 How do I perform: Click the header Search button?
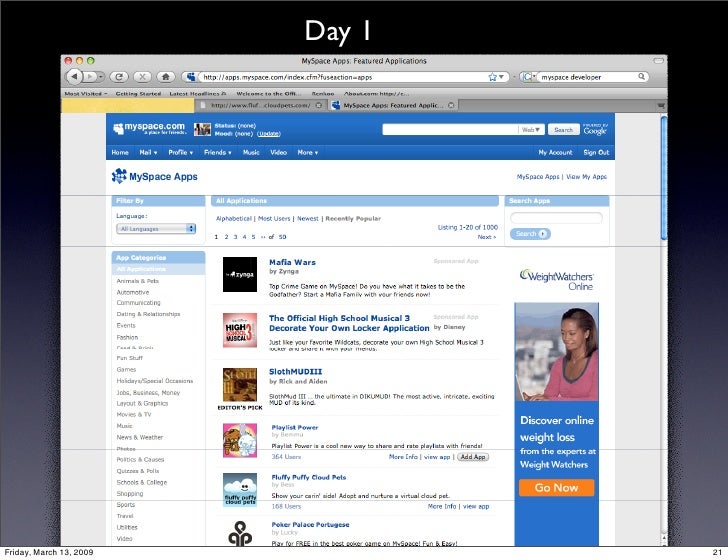tap(563, 130)
